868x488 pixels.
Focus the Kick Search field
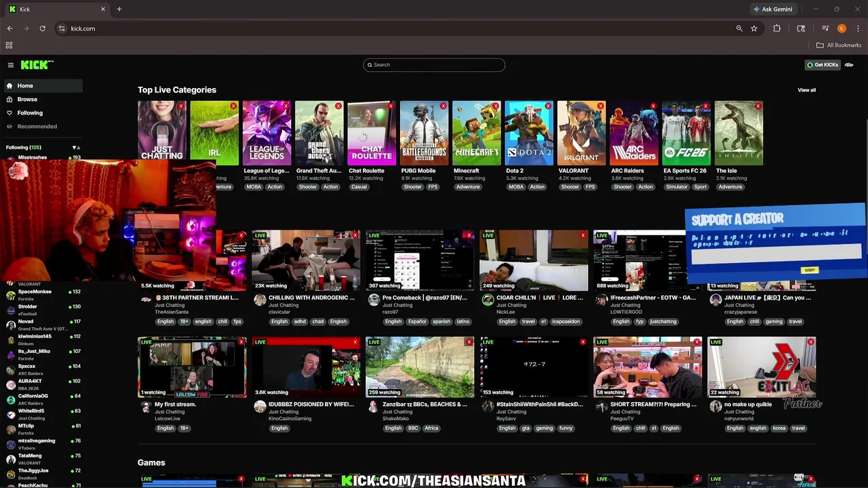(434, 65)
